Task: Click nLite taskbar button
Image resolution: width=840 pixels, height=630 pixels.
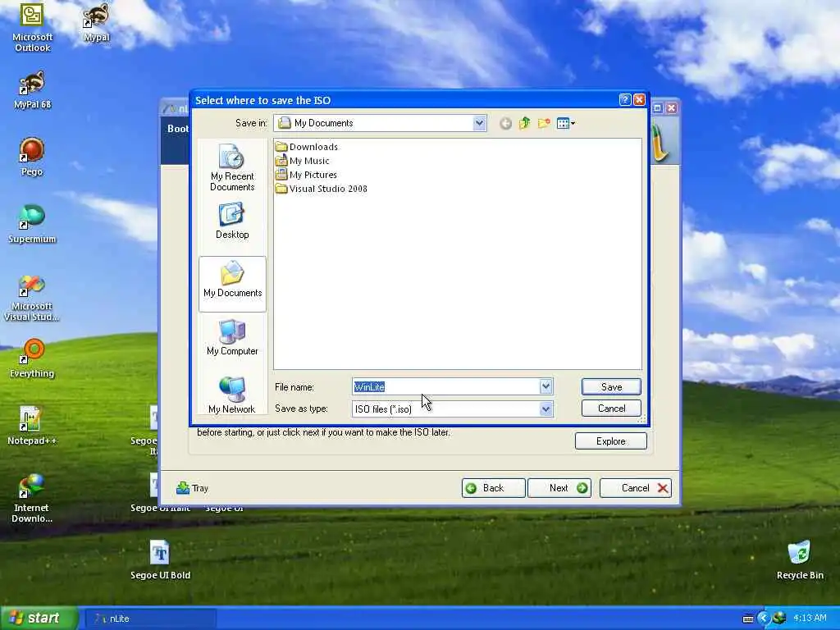Action: click(x=151, y=619)
